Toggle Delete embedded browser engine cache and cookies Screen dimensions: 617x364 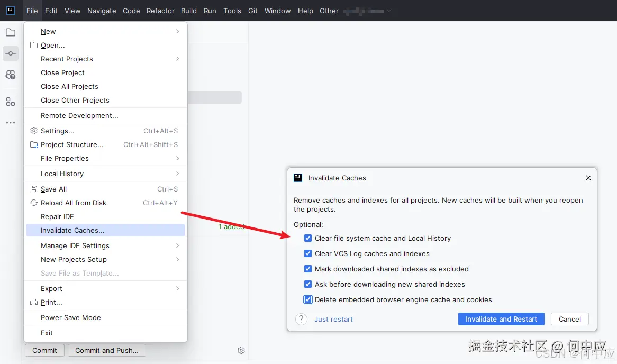308,299
